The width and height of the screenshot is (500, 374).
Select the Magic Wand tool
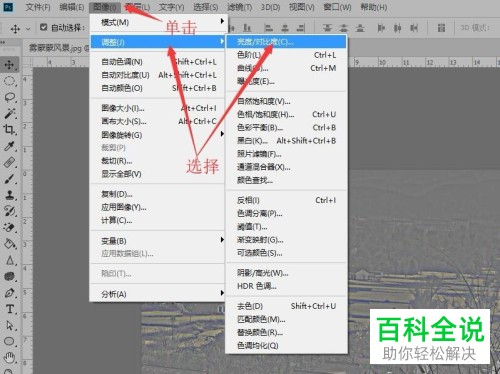(10, 113)
